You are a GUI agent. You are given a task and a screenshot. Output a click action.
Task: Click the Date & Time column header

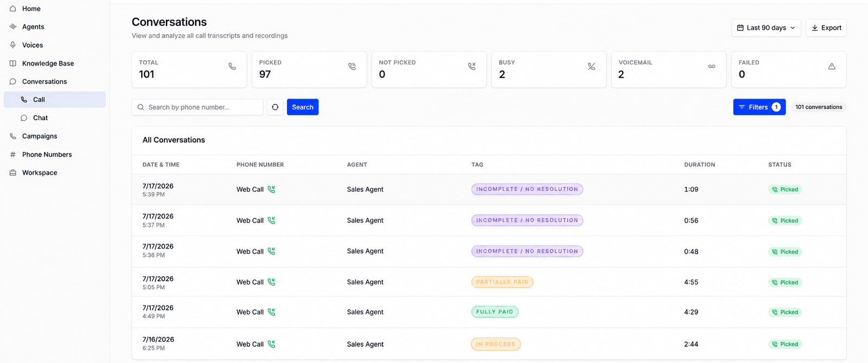[x=161, y=165]
